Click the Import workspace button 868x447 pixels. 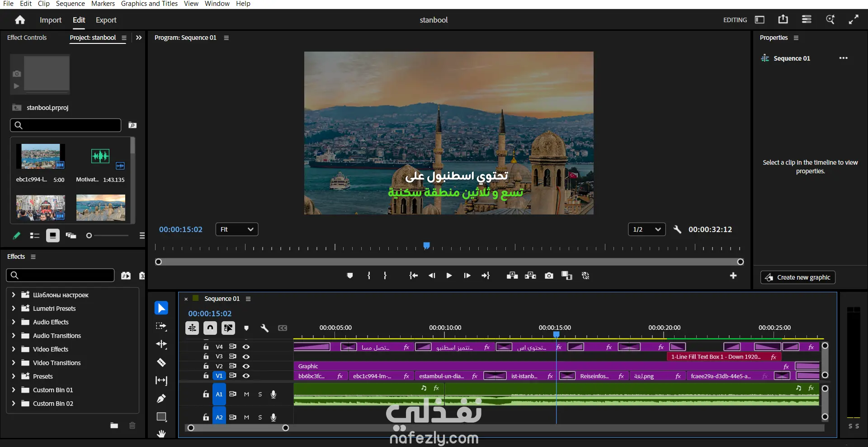(50, 20)
